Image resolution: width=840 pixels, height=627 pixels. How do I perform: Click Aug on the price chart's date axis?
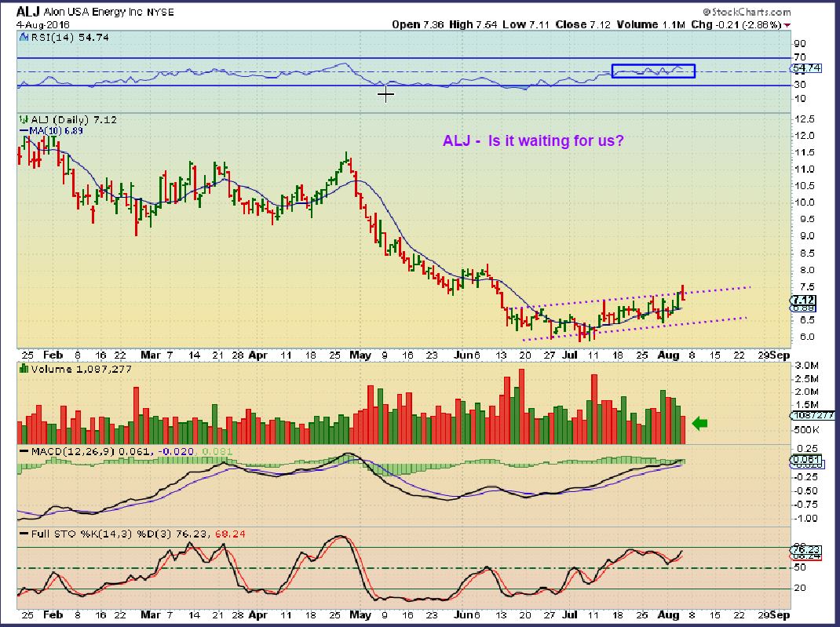[668, 355]
